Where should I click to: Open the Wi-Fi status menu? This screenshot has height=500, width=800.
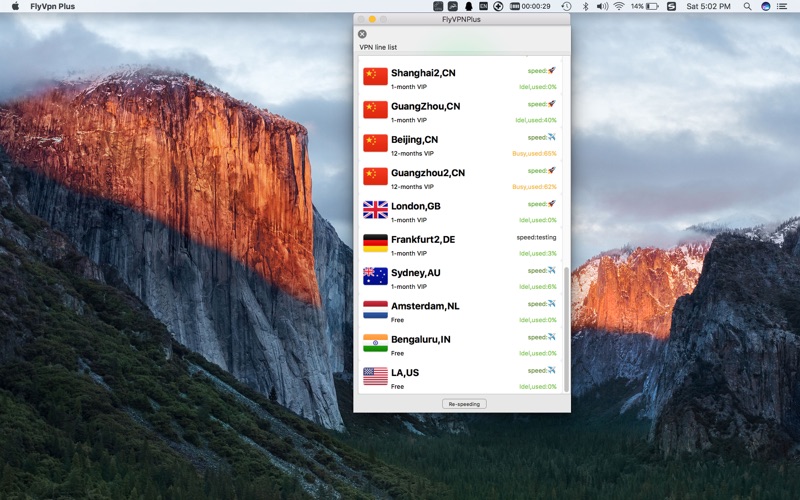pyautogui.click(x=618, y=6)
